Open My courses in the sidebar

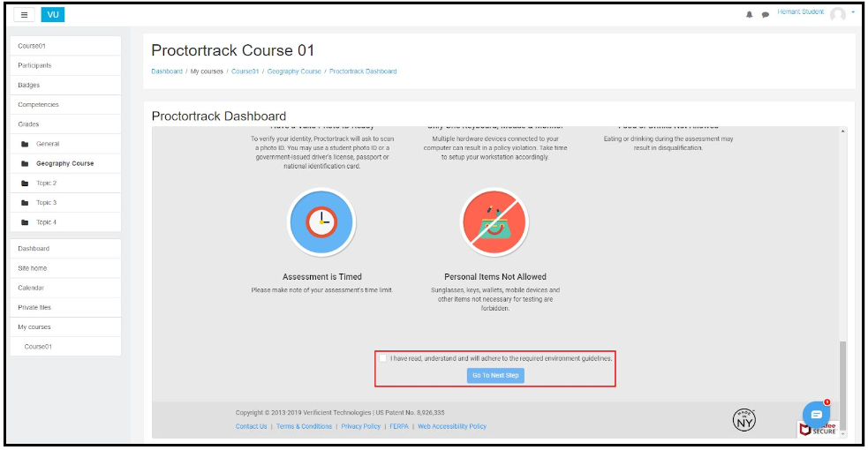(x=65, y=327)
